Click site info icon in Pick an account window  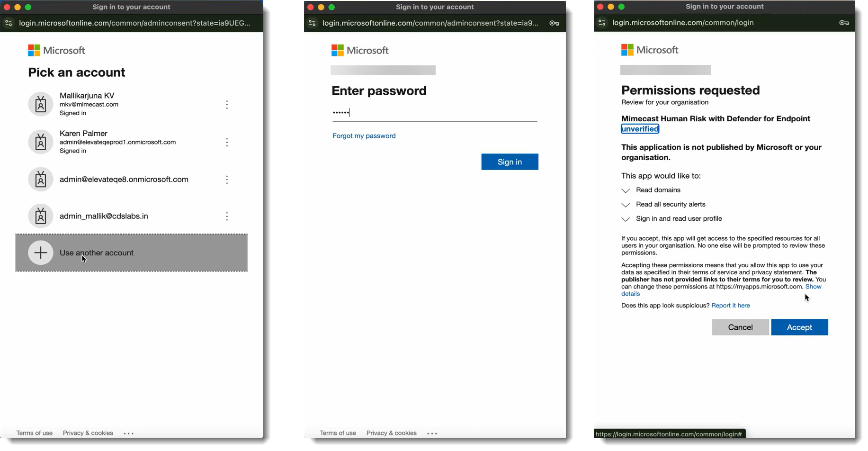[9, 23]
